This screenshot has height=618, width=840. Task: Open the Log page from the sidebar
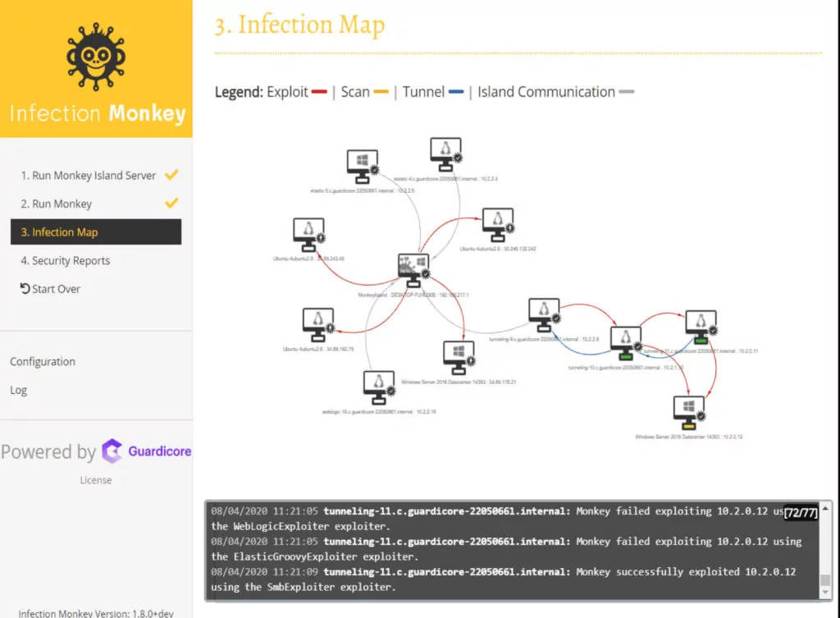point(19,390)
